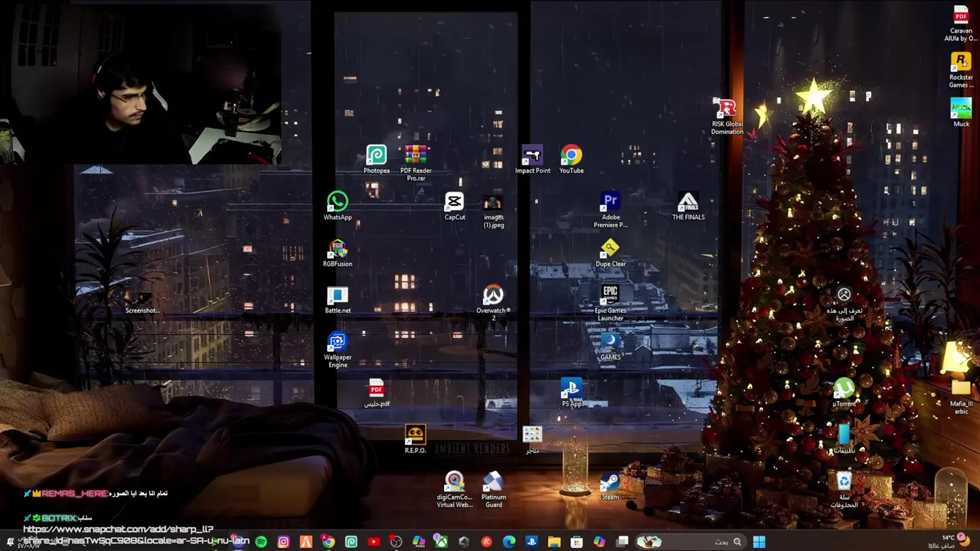
Task: Open YouTube pinned on the taskbar
Action: 374,542
